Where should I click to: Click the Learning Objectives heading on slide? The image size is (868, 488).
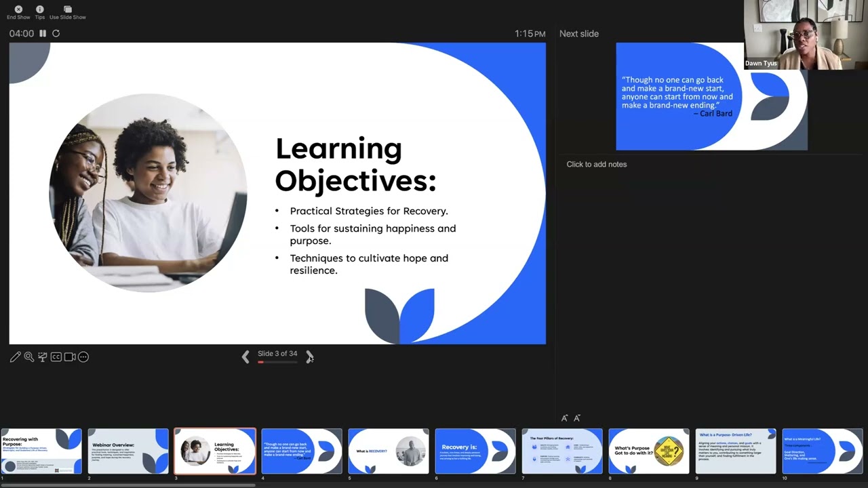[x=355, y=165]
